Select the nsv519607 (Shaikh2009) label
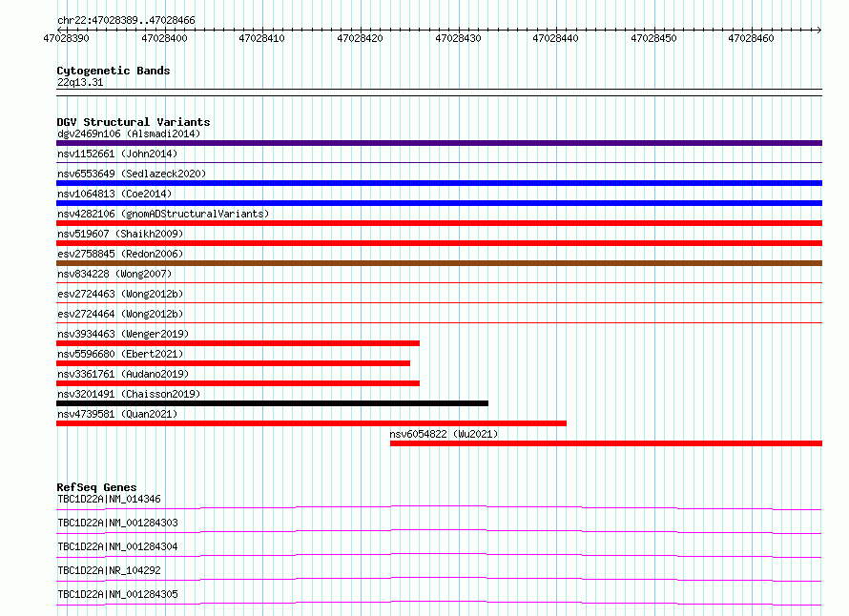The height and width of the screenshot is (616, 849). pyautogui.click(x=120, y=234)
